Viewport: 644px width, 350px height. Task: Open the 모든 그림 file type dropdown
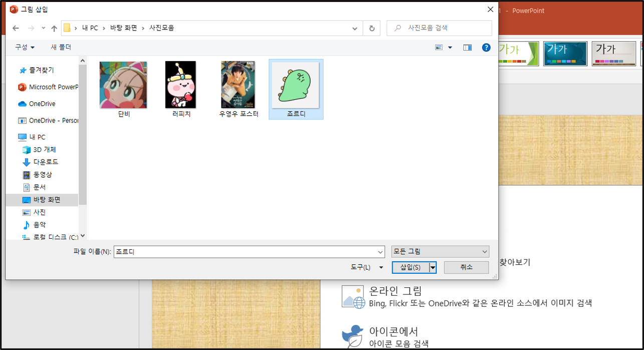[x=440, y=252]
